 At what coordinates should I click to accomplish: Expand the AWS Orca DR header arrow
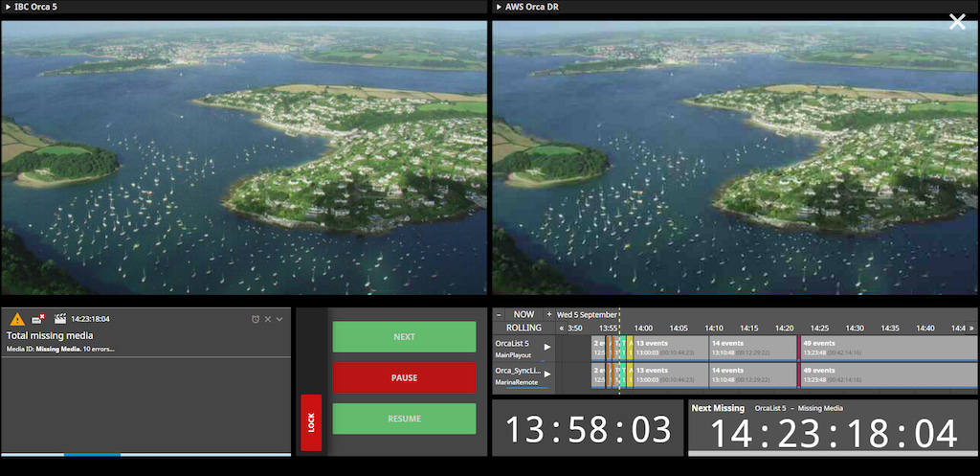(499, 7)
